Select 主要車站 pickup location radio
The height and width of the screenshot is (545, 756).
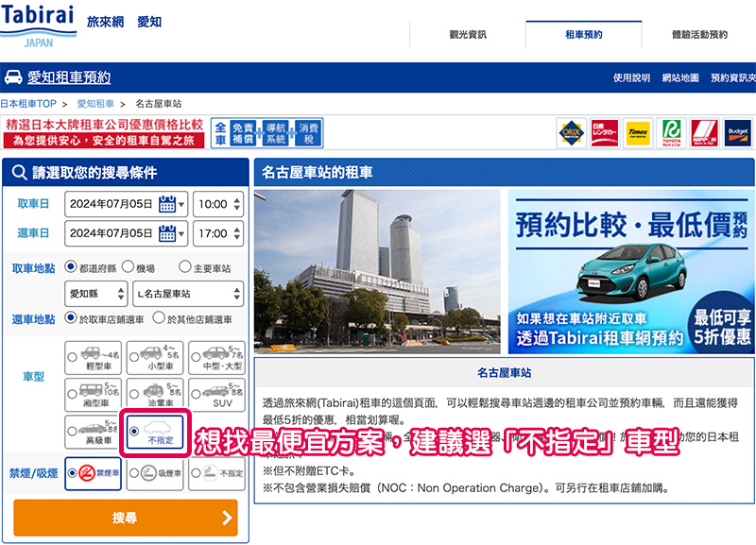[x=184, y=266]
